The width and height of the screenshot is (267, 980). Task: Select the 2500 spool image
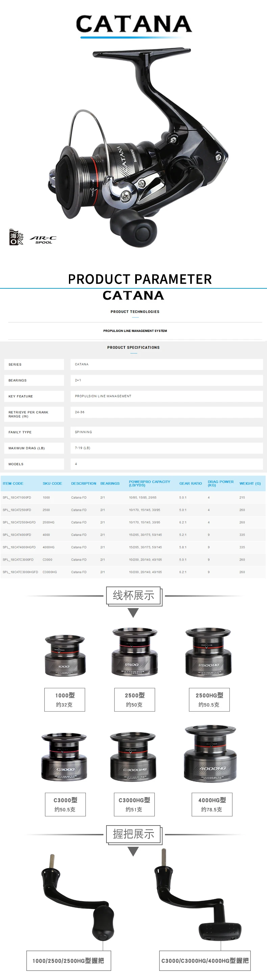click(134, 652)
